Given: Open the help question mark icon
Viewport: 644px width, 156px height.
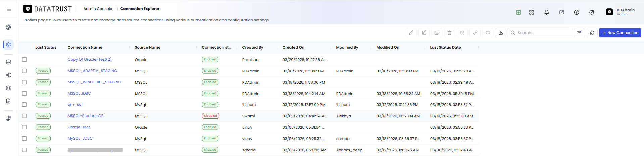Looking at the screenshot, I should (577, 12).
